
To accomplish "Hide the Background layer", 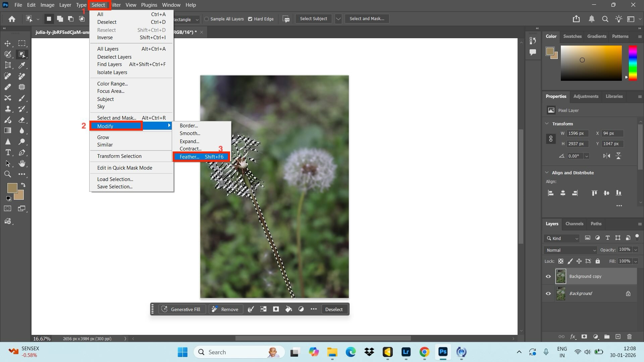I will pos(548,293).
